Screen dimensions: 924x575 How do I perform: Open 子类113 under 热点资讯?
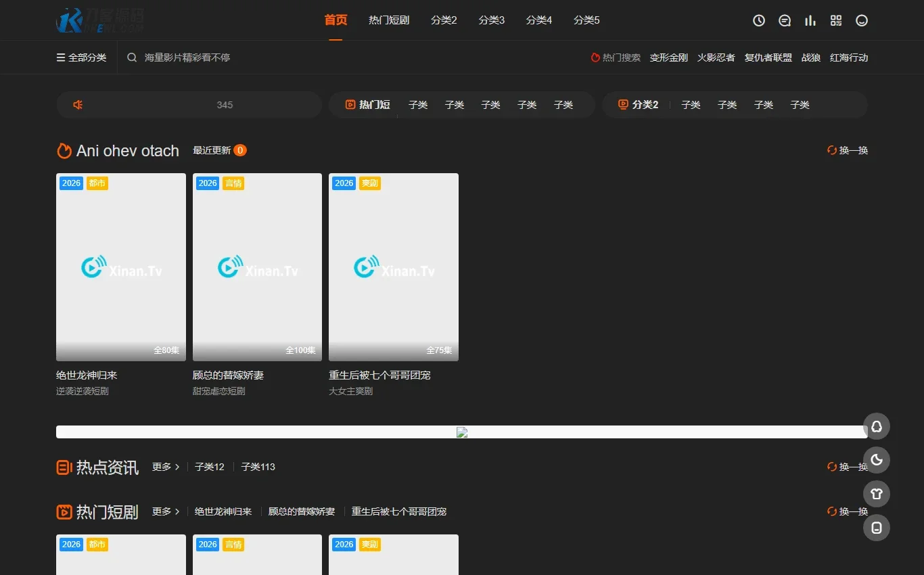tap(258, 467)
